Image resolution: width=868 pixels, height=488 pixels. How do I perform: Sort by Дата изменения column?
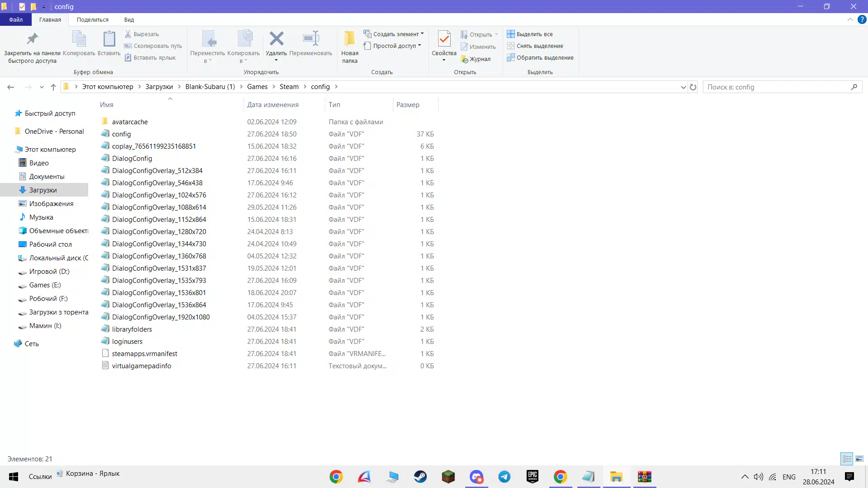tap(273, 104)
